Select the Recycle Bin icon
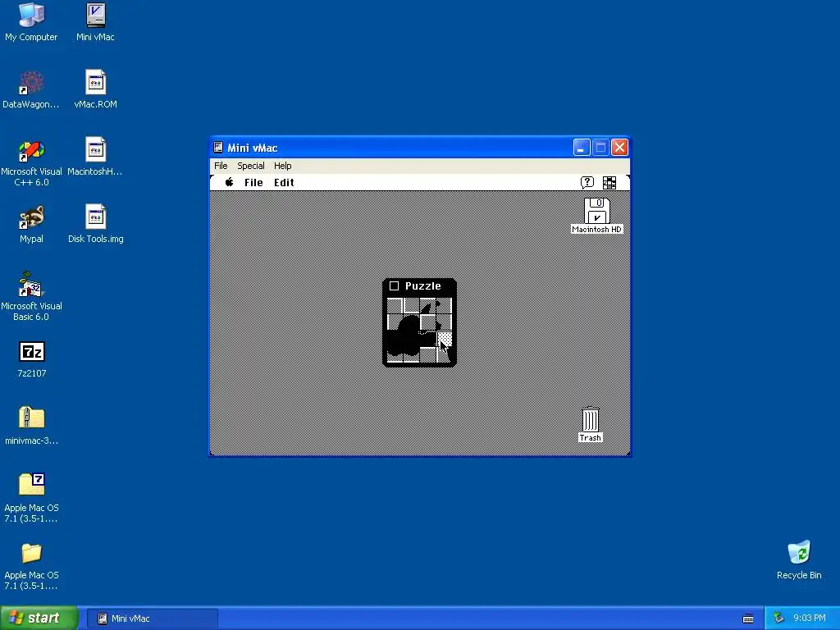This screenshot has width=840, height=630. click(x=799, y=552)
